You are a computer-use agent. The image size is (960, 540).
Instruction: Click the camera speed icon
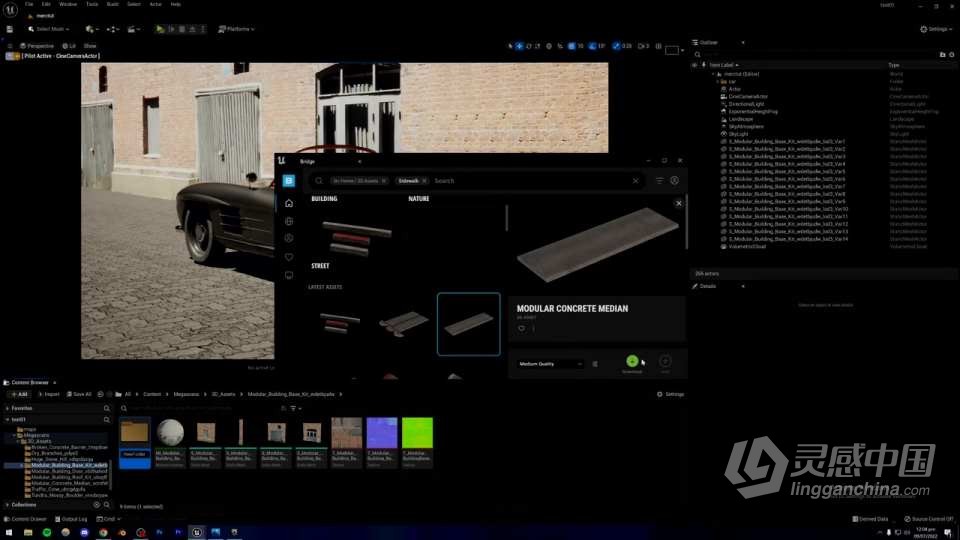coord(641,46)
